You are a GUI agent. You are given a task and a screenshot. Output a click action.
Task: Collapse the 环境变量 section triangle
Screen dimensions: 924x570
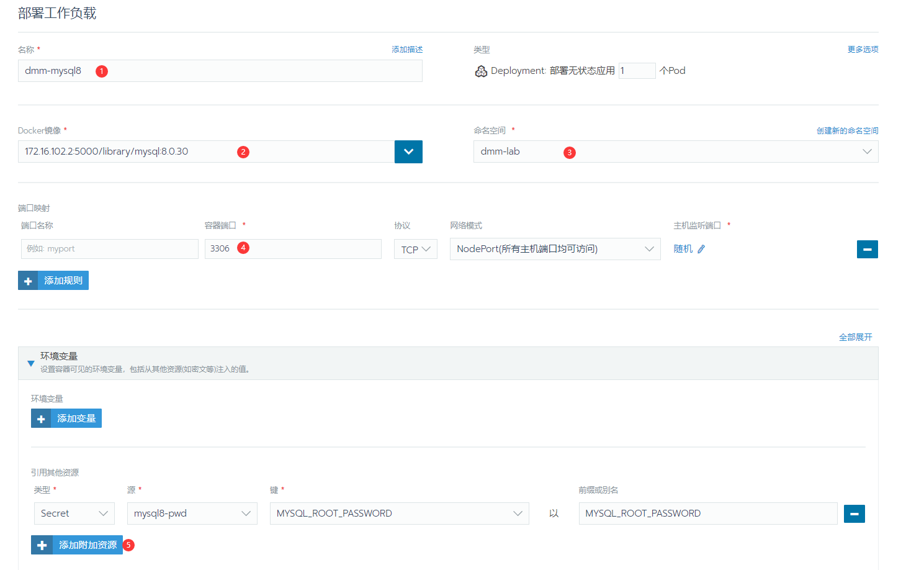pos(30,363)
